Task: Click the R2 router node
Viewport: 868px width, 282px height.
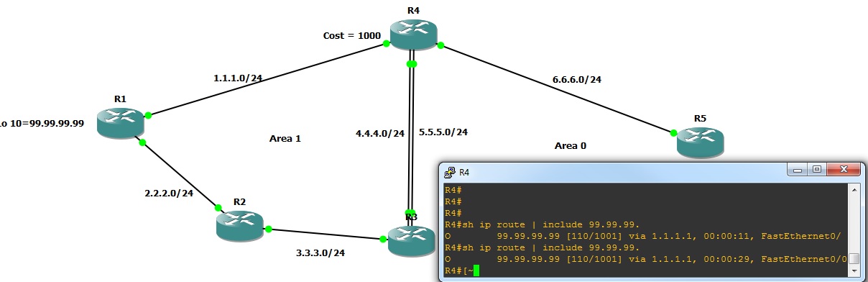Action: (240, 224)
